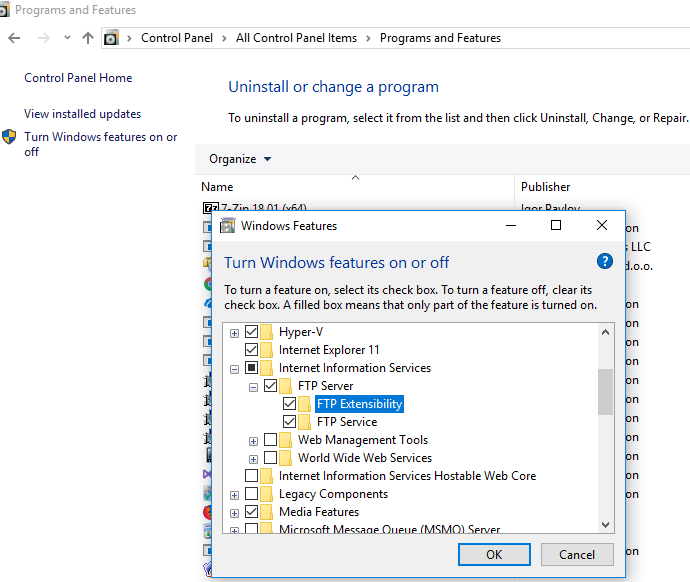Viewport: 690px width, 582px height.
Task: Enable the Web Management Tools checkbox
Action: pos(270,439)
